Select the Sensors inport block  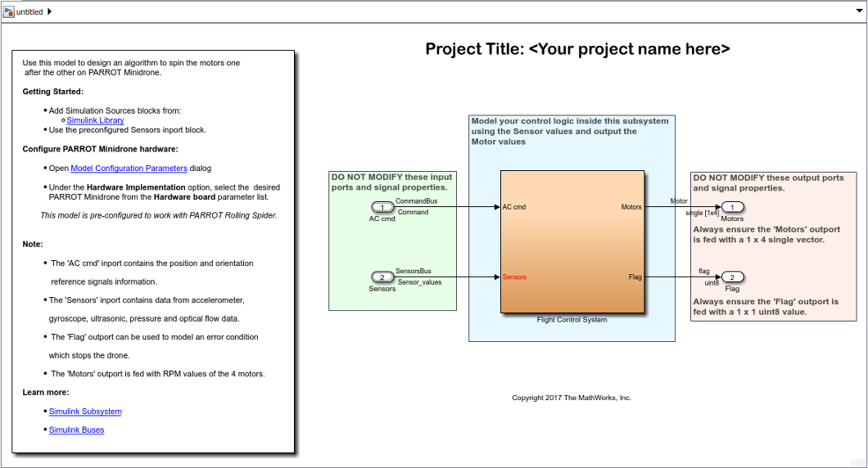pyautogui.click(x=382, y=277)
